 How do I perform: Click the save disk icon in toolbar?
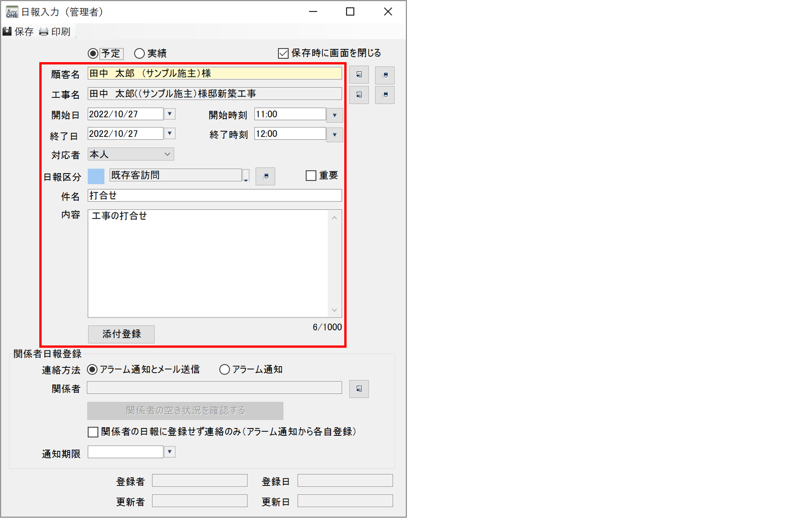tap(7, 32)
